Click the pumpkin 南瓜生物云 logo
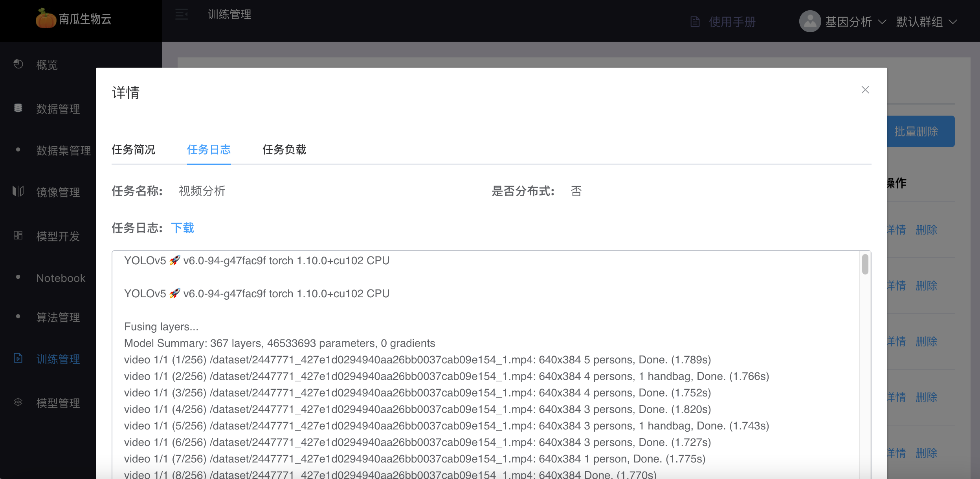The image size is (980, 479). pyautogui.click(x=46, y=19)
